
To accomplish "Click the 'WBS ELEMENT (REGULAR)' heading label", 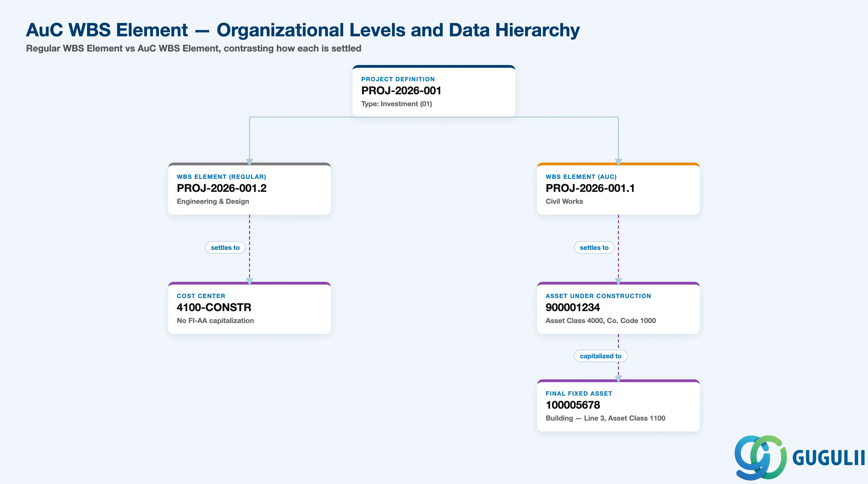I will point(221,177).
